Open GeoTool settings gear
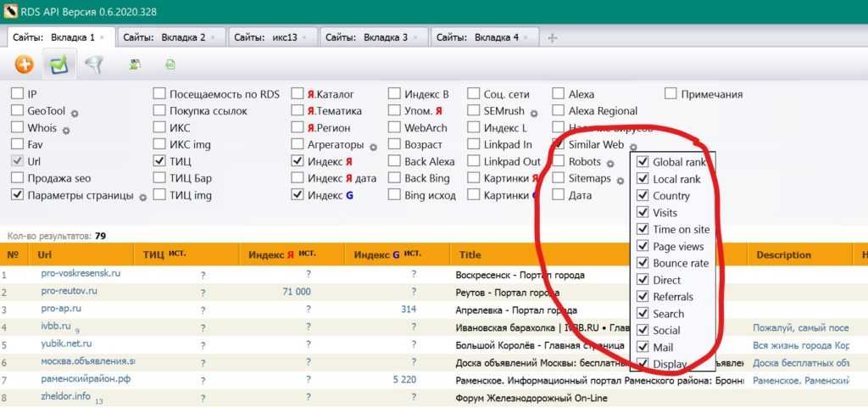The image size is (868, 408). pyautogui.click(x=75, y=113)
